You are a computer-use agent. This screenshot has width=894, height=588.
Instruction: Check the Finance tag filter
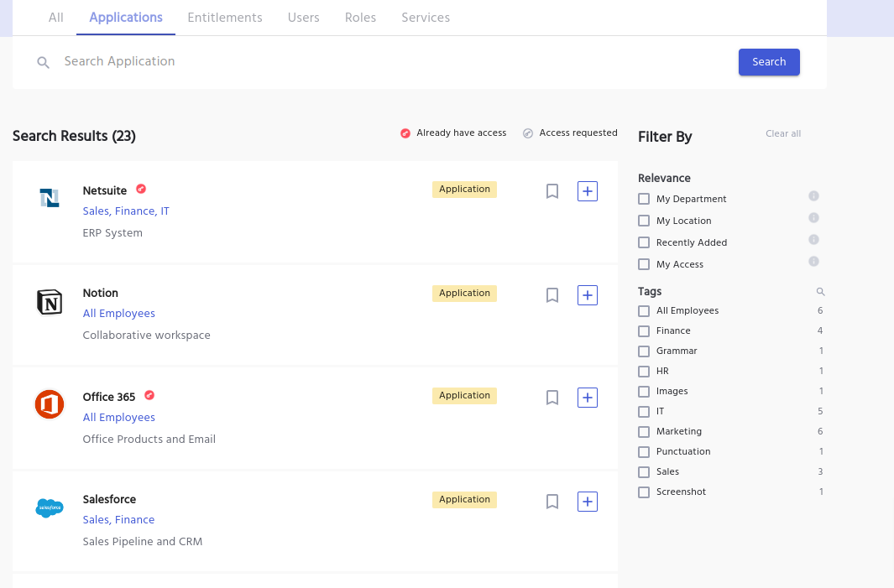644,331
